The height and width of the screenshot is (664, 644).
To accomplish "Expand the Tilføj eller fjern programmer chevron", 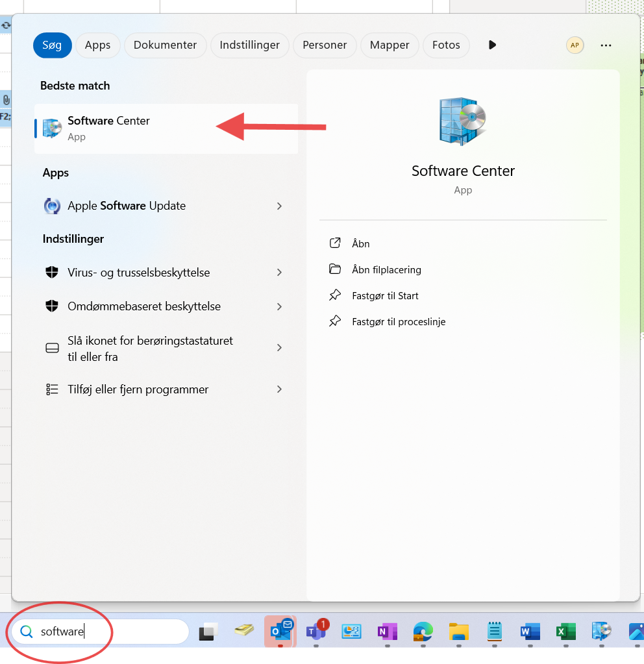I will (279, 389).
